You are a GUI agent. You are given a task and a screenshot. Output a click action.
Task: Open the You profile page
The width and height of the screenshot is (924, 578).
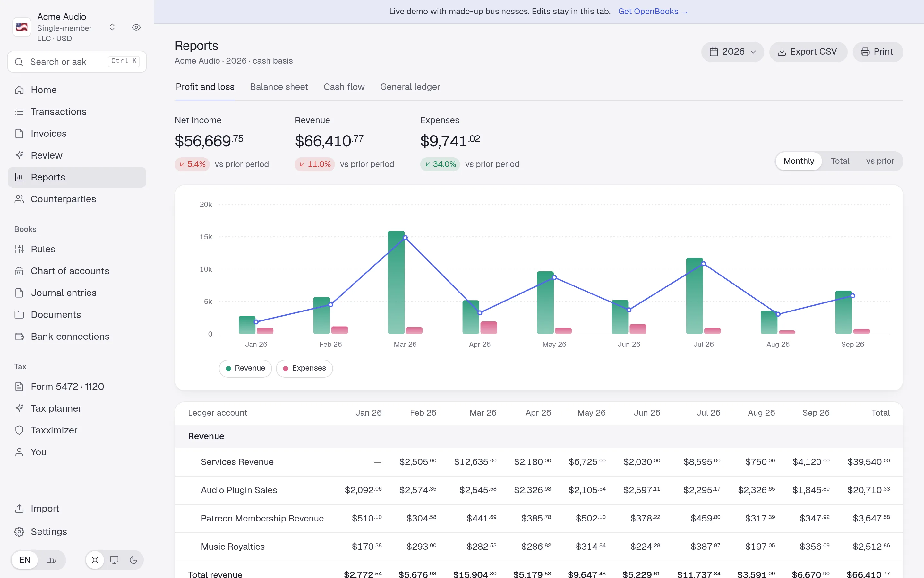click(x=77, y=452)
